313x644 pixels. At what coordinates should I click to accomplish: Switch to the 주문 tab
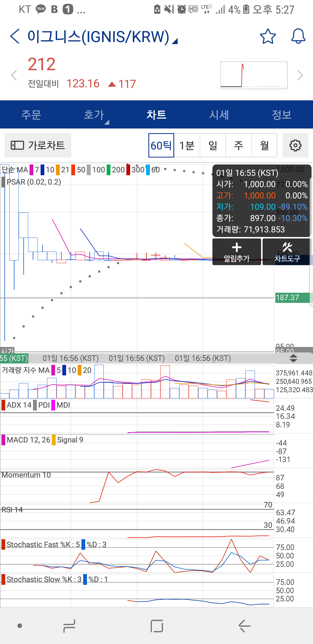tap(31, 115)
